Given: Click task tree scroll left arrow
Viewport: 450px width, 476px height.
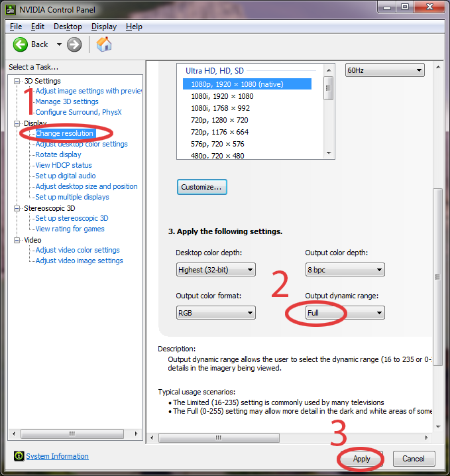Looking at the screenshot, I should 14,434.
